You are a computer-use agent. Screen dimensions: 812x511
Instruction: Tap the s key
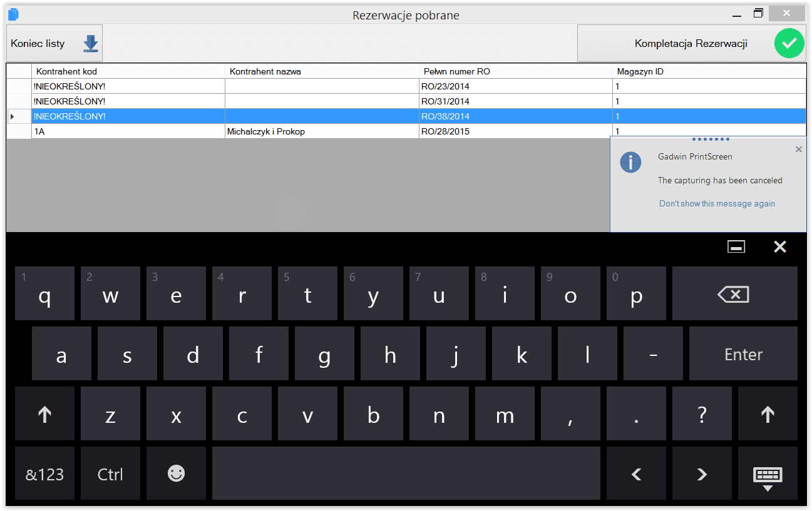coord(127,353)
